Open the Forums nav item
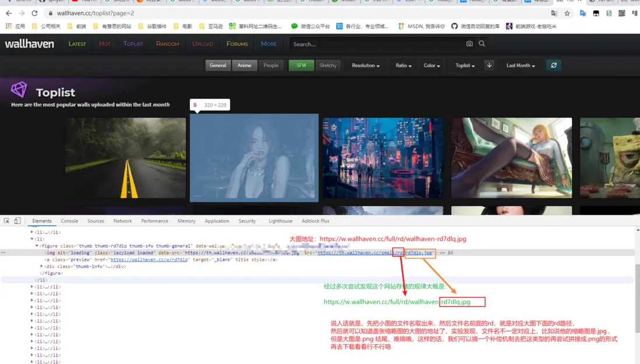This screenshot has height=364, width=640. tap(237, 44)
